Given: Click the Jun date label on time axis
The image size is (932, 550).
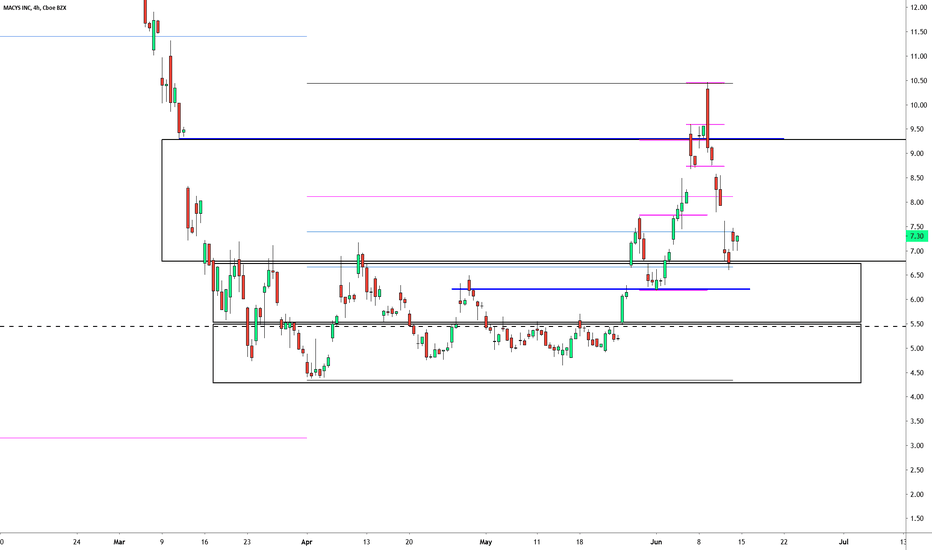Looking at the screenshot, I should (x=656, y=542).
